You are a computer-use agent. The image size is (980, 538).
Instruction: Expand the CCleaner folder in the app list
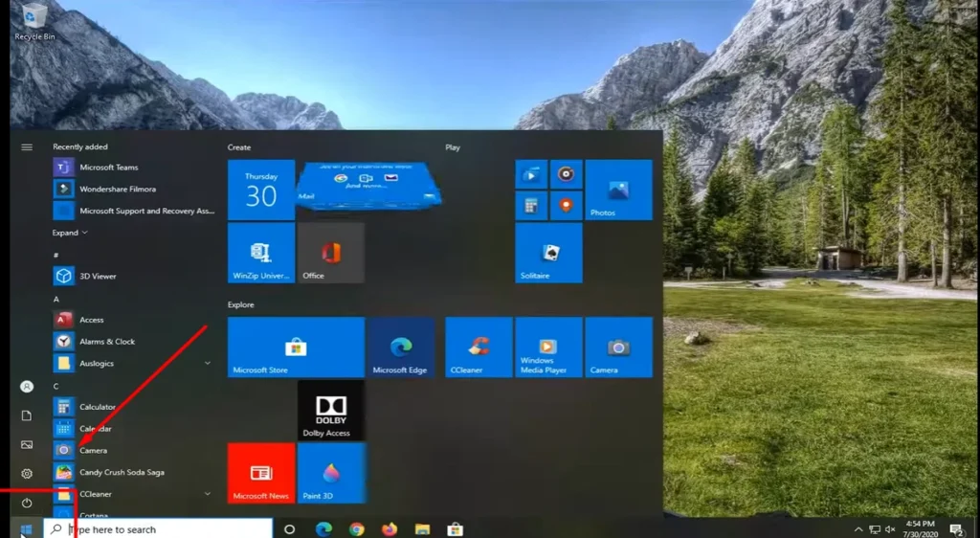point(208,494)
